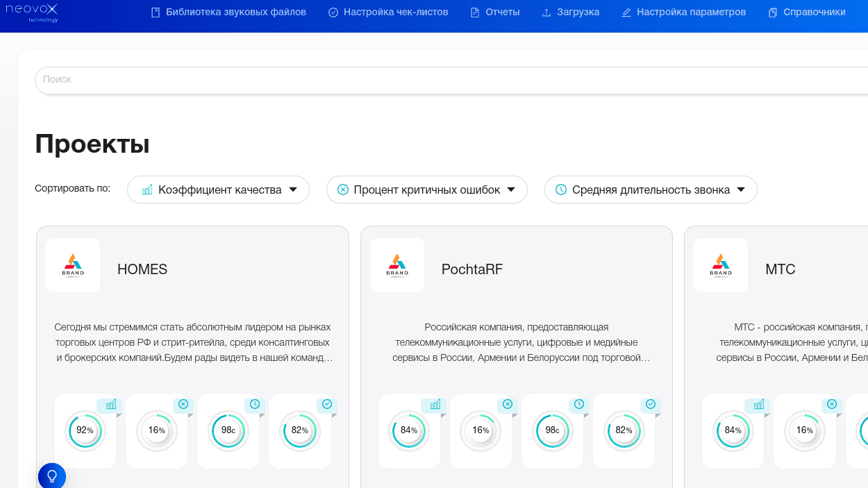Open the Отчеты menu item

(x=495, y=12)
